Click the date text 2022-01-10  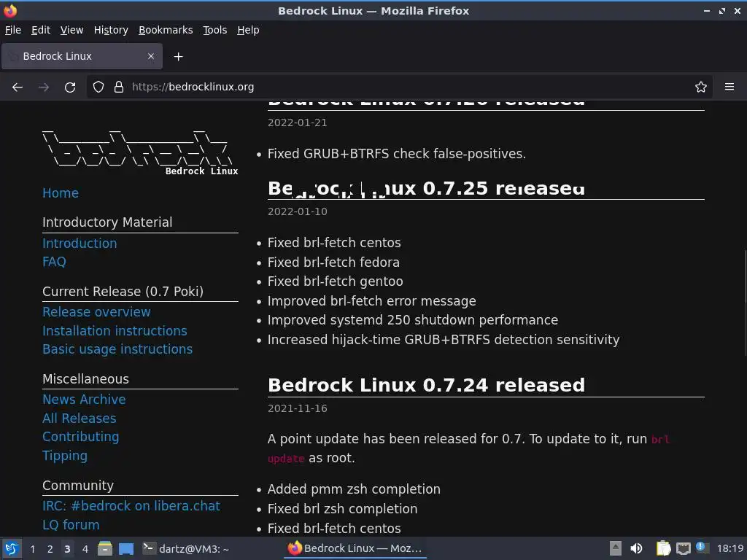coord(298,211)
